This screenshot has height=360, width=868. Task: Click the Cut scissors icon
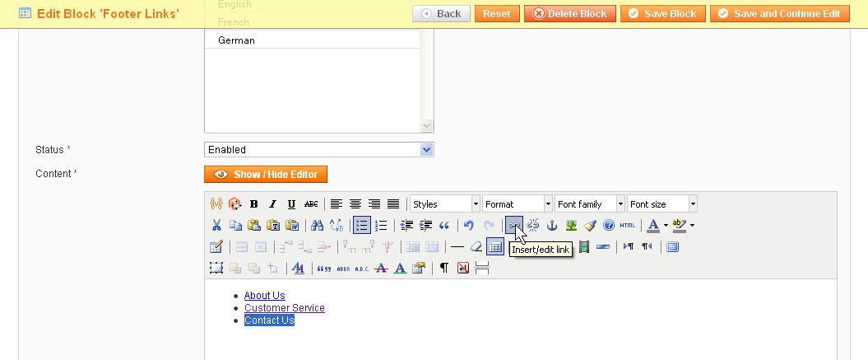216,225
